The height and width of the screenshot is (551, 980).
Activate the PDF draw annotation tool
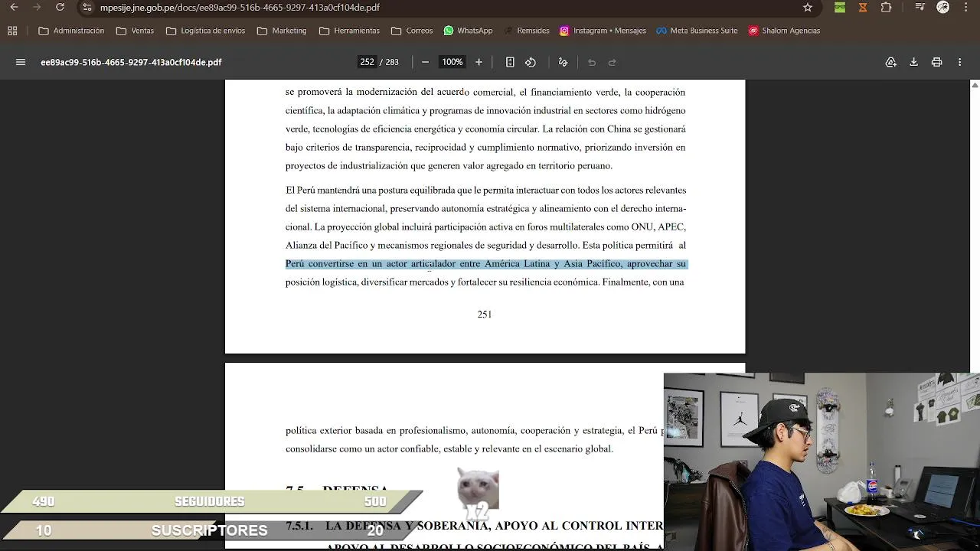(x=563, y=62)
